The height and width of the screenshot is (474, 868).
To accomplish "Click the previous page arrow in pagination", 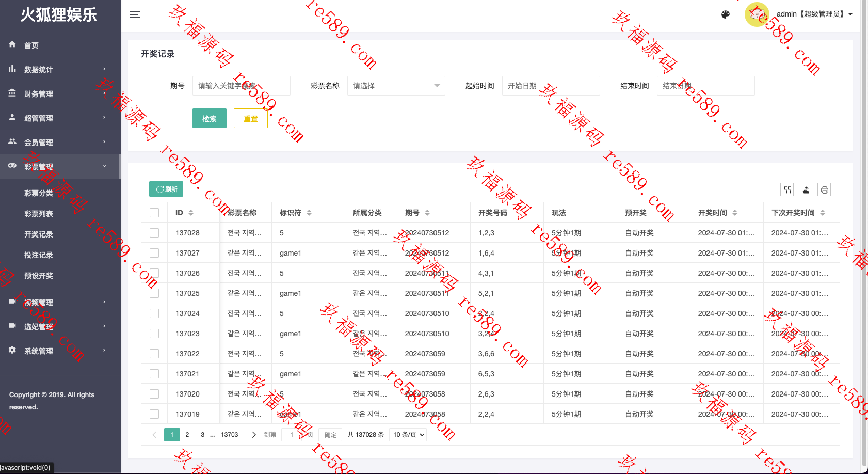I will [x=154, y=435].
